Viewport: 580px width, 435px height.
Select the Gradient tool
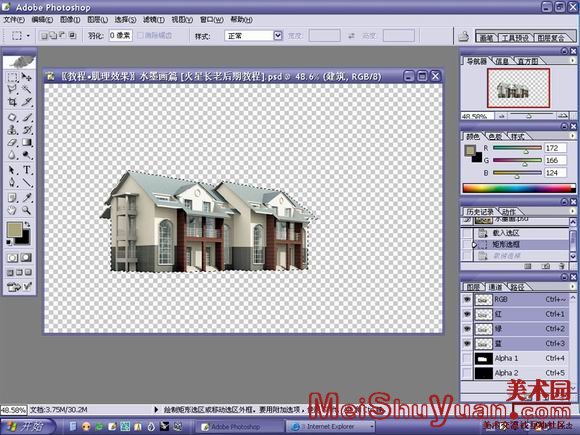(x=27, y=143)
